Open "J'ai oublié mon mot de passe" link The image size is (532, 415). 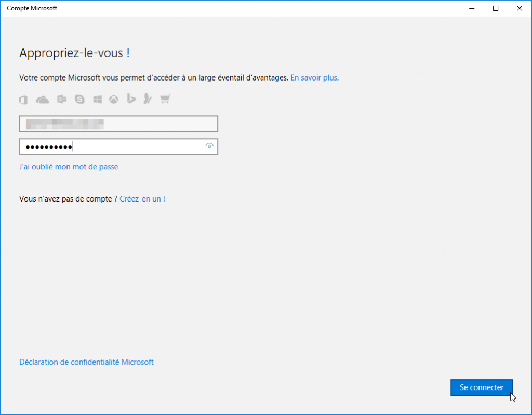[69, 167]
